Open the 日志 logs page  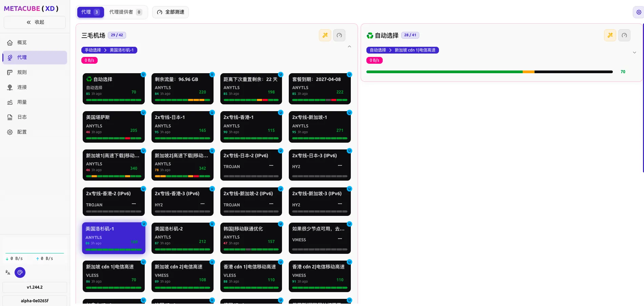(22, 117)
